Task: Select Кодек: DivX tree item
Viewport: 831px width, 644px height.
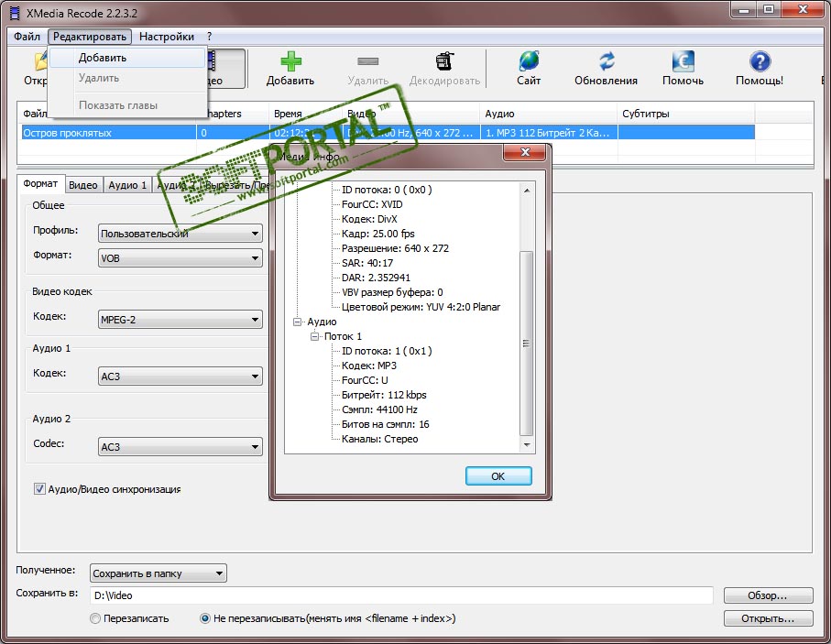Action: (x=369, y=219)
